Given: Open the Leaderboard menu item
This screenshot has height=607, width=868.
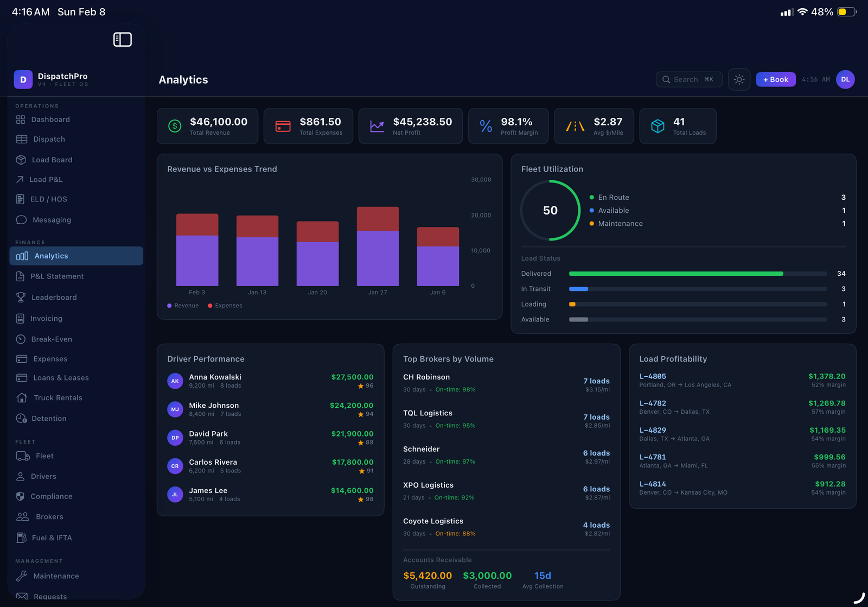Looking at the screenshot, I should [53, 297].
